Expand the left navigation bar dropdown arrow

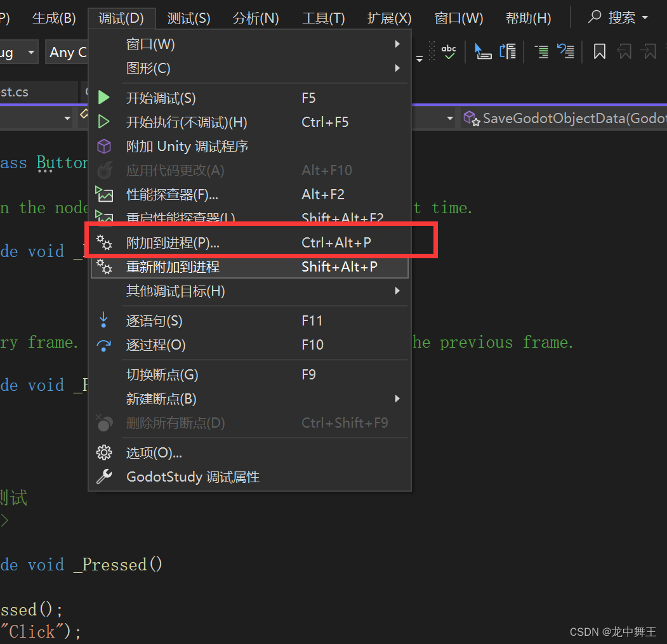pos(67,118)
